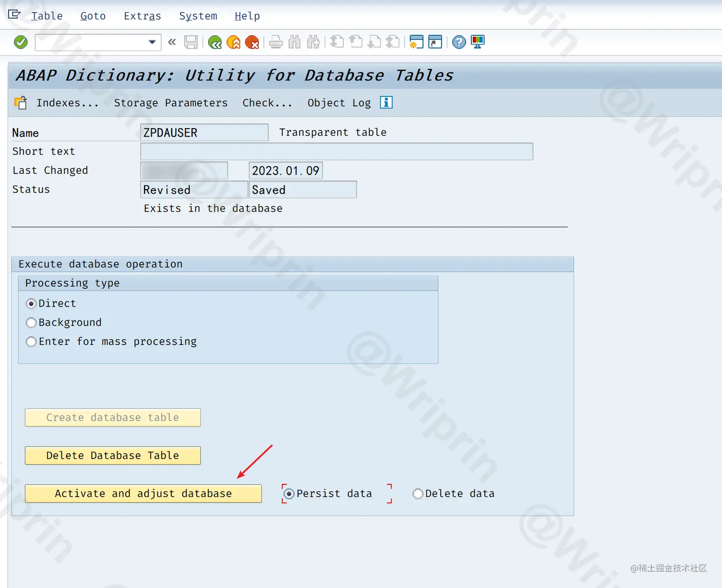Click the Exists in the database text
722x588 pixels.
point(213,208)
